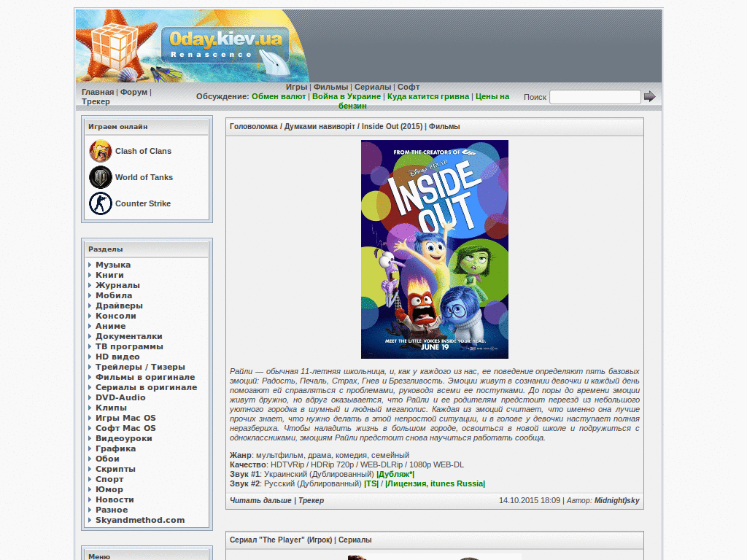Open author Midnight)sky profile link
The height and width of the screenshot is (560, 747).
click(617, 500)
